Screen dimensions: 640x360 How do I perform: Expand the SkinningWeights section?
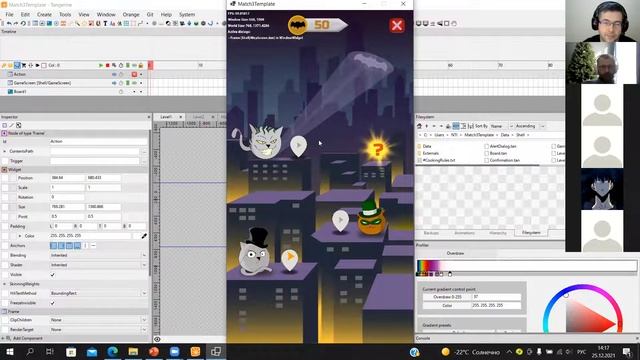click(4, 284)
